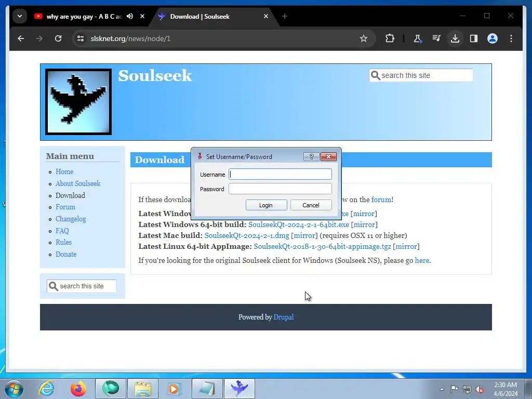Launch Firefox from taskbar

(78, 389)
